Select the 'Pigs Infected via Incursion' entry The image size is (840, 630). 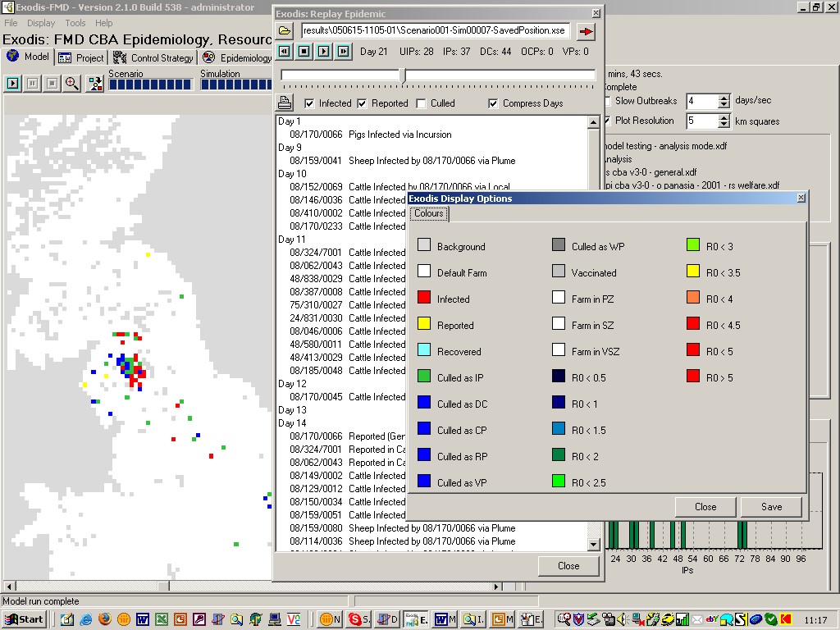click(400, 135)
